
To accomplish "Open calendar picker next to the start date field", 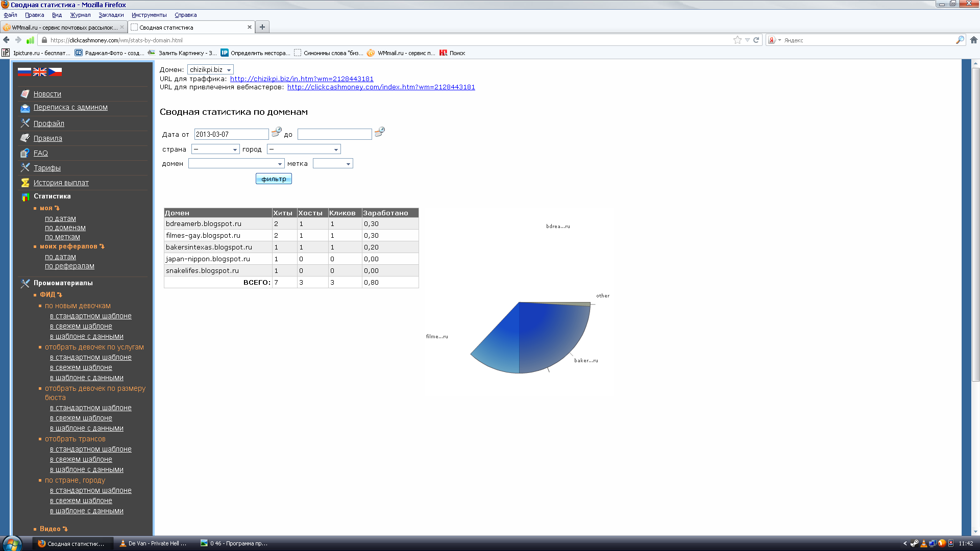I will (276, 132).
